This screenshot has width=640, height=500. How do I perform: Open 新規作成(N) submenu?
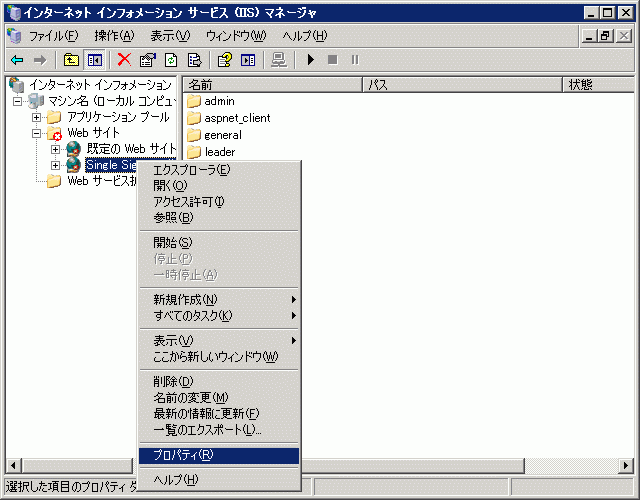tap(219, 300)
